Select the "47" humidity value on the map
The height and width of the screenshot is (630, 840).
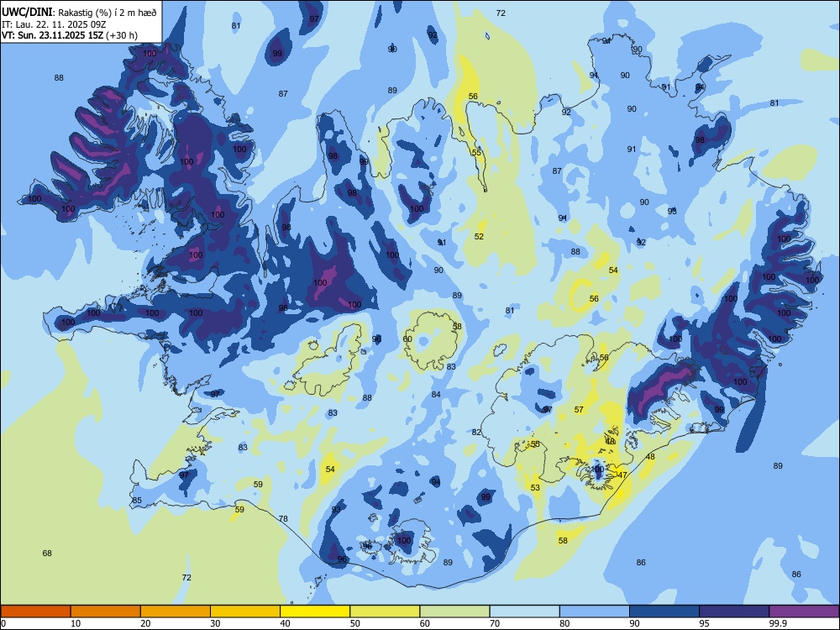622,475
